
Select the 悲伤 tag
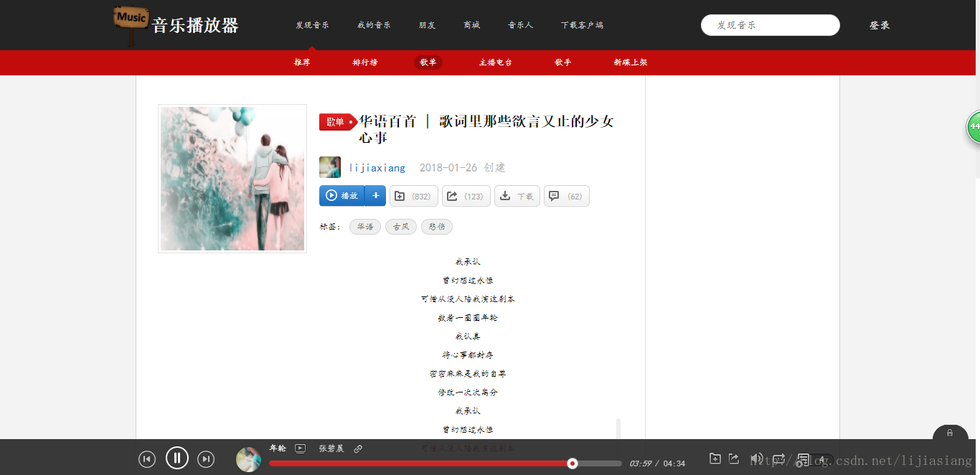coord(437,227)
